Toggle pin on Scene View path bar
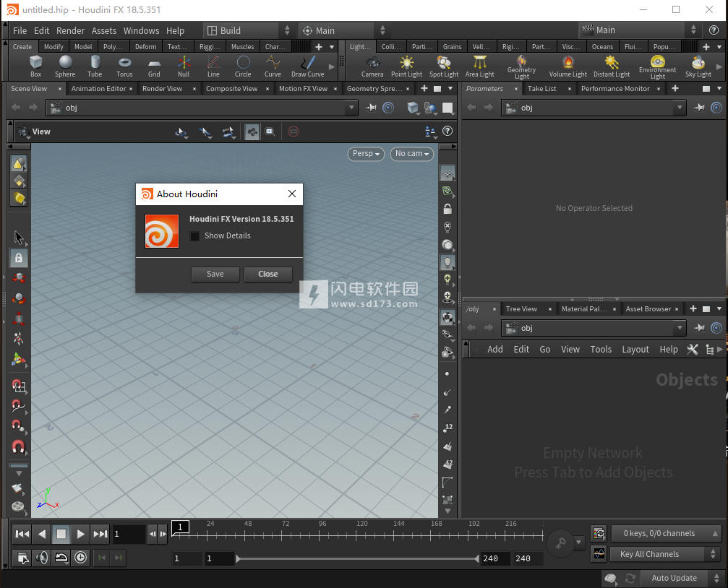728x588 pixels. pyautogui.click(x=371, y=108)
